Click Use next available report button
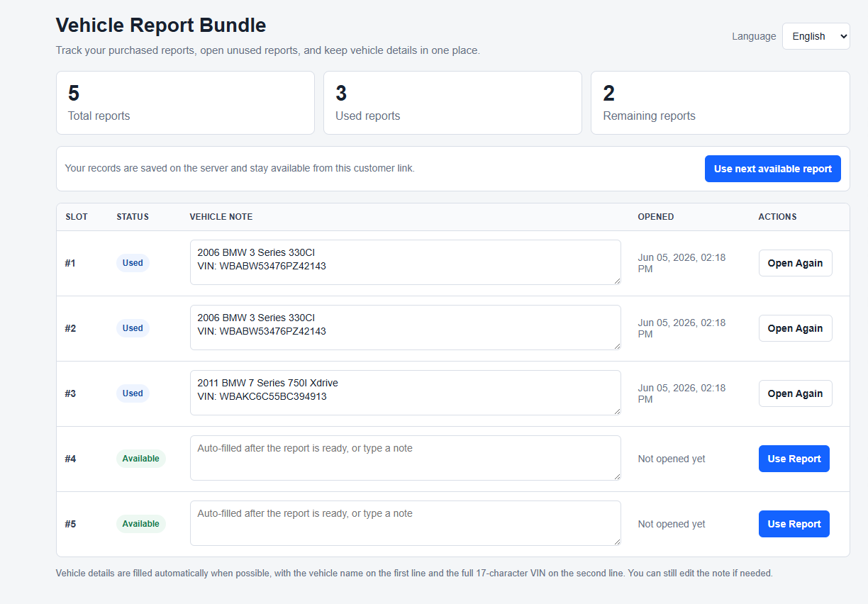This screenshot has height=604, width=868. 772,169
